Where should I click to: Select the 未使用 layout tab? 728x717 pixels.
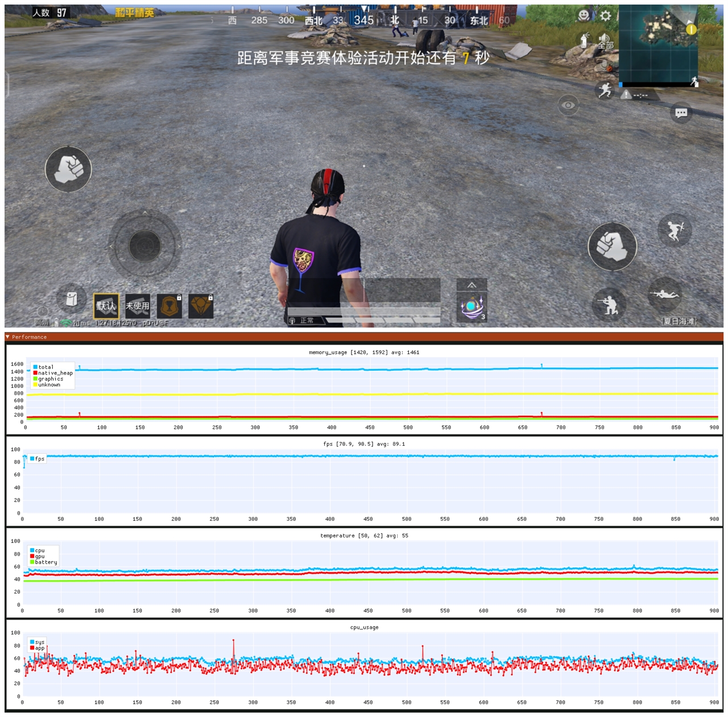pyautogui.click(x=138, y=306)
